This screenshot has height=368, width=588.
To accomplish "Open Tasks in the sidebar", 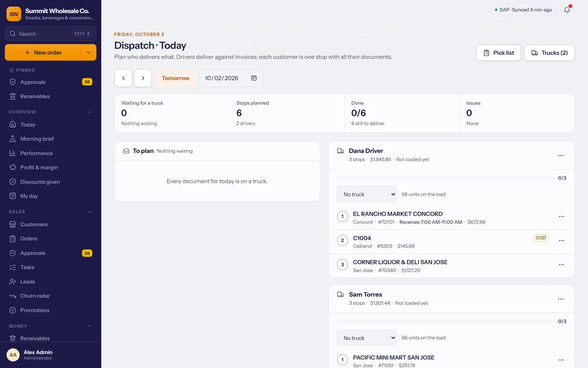I will pos(51,267).
